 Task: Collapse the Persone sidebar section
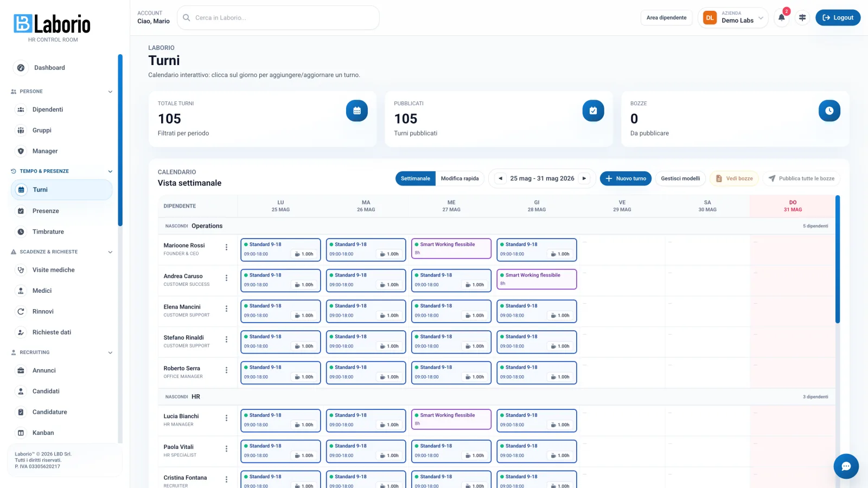coord(62,92)
